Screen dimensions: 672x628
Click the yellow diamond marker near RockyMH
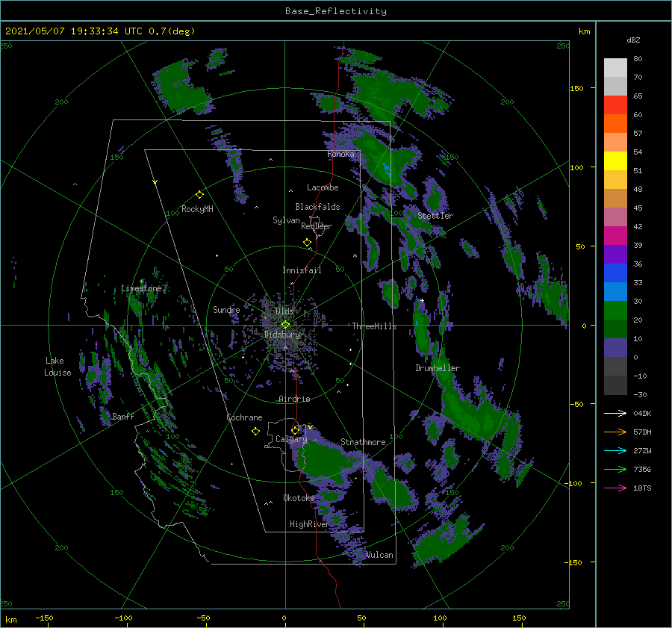click(x=199, y=195)
